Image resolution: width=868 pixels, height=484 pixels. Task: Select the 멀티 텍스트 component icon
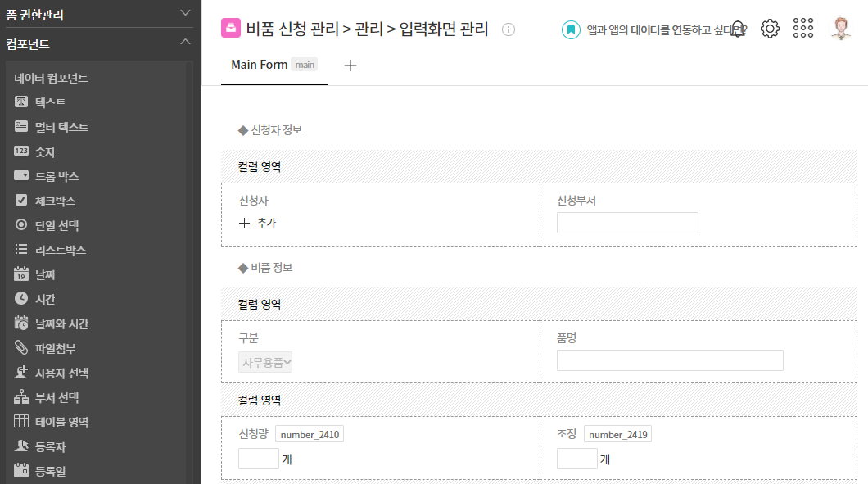point(21,126)
